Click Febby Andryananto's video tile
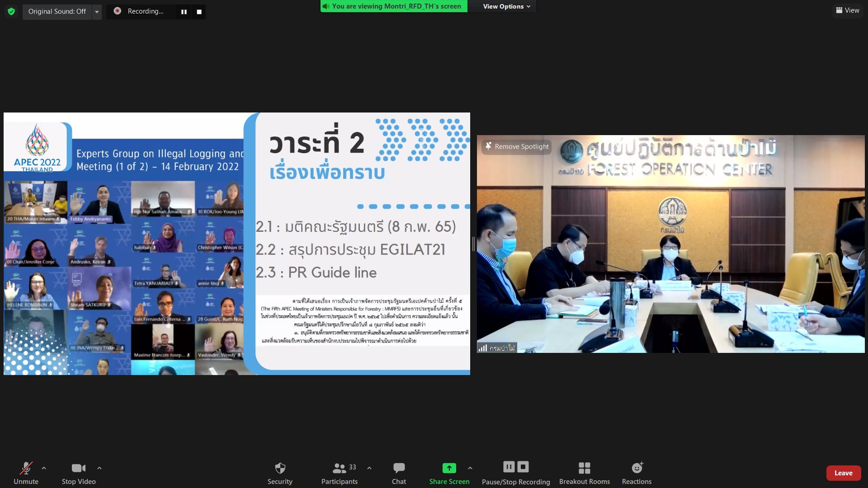 99,202
